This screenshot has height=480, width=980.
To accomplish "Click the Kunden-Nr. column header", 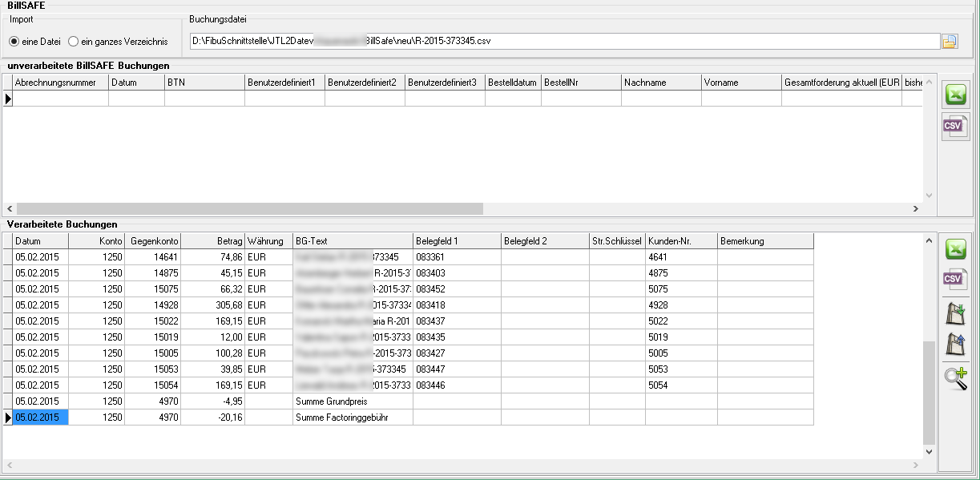I will (680, 241).
